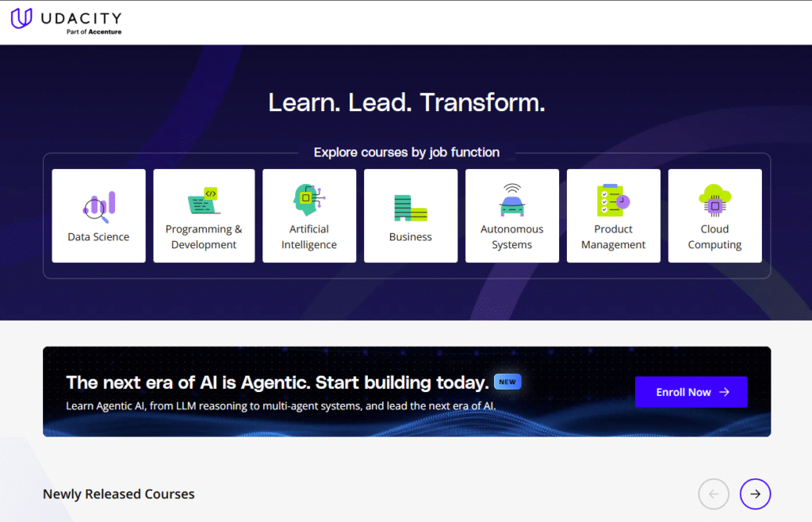Click the Autonomous Systems car icon
Screen dimensions: 812x522
tap(512, 200)
